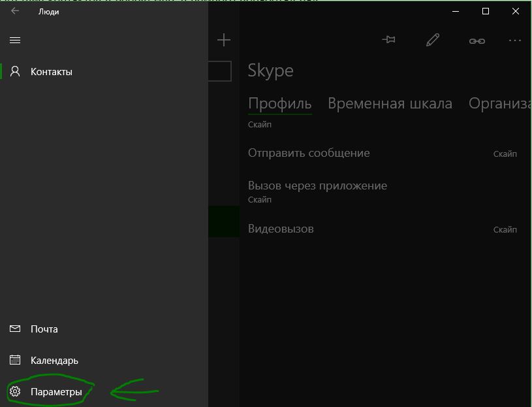The image size is (532, 407).
Task: Select the highlighted contact in list
Action: coord(224,221)
